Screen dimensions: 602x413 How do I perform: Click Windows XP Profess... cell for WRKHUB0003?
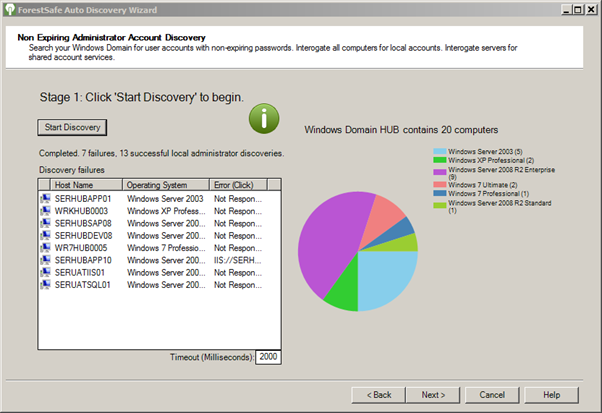[x=166, y=211]
